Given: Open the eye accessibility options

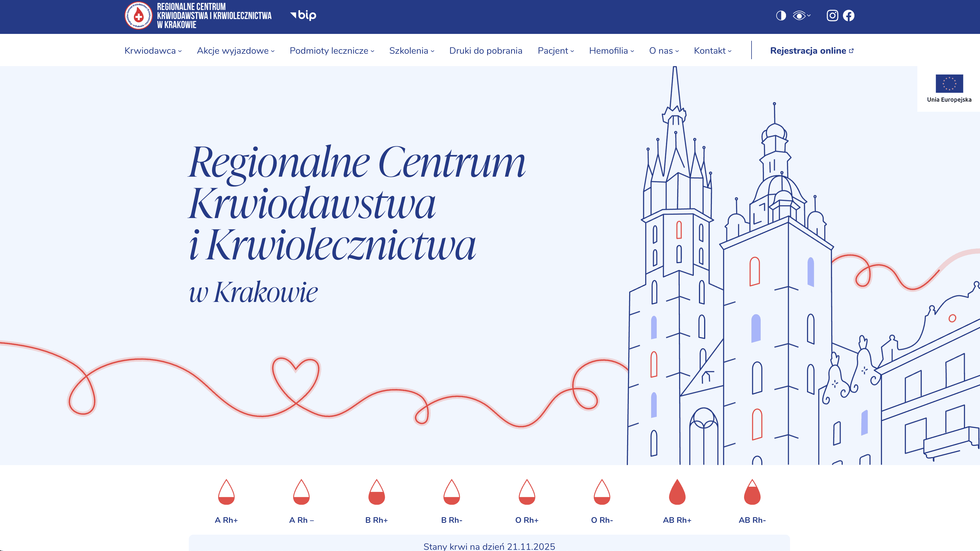Looking at the screenshot, I should click(801, 16).
